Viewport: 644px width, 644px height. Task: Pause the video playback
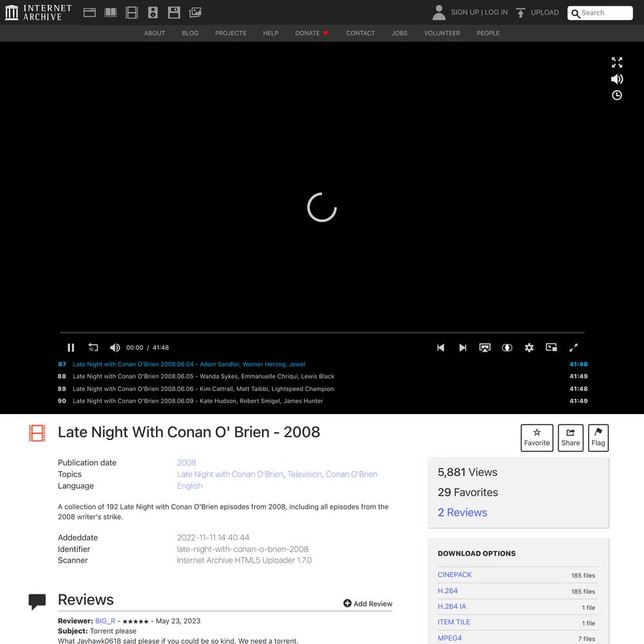pos(71,348)
